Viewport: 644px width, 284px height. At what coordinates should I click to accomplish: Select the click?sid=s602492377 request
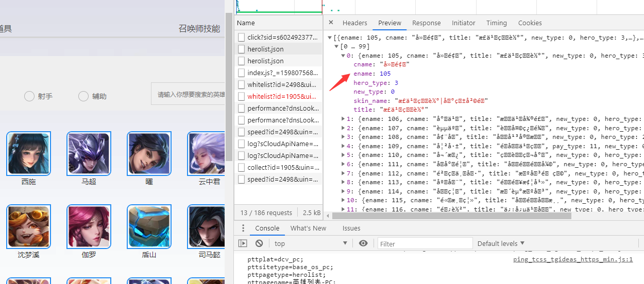pyautogui.click(x=279, y=37)
